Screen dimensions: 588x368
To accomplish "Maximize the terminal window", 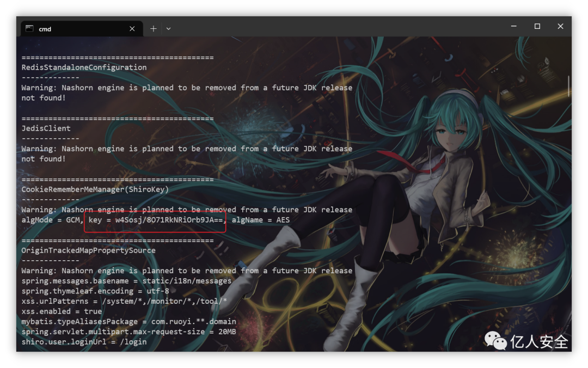I will pos(537,26).
